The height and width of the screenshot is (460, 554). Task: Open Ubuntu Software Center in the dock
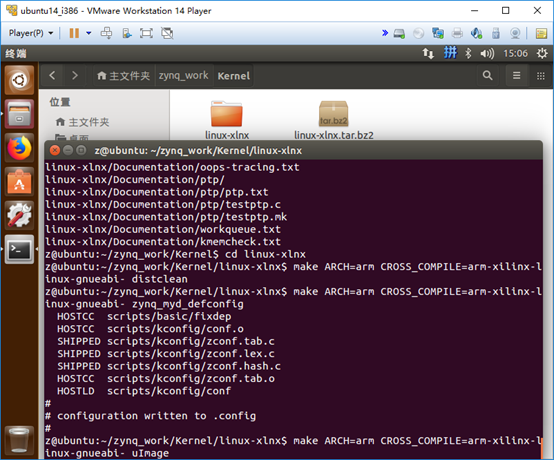pos(19,182)
